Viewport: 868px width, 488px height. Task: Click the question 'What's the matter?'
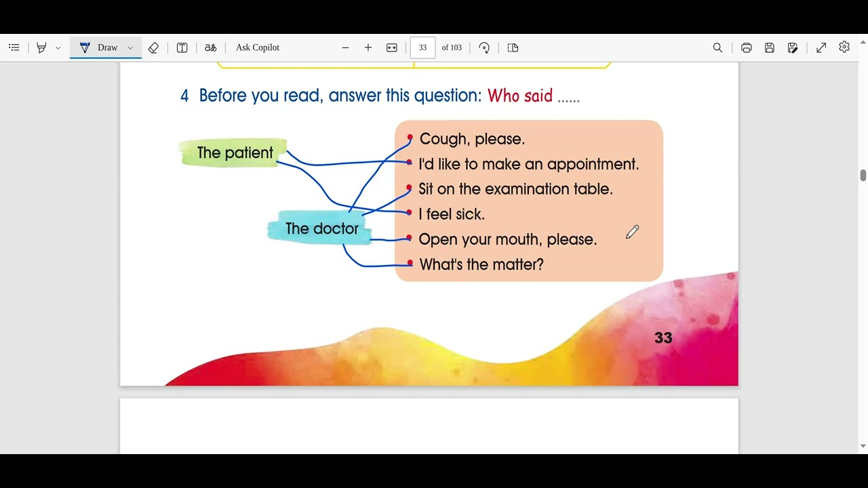[481, 264]
